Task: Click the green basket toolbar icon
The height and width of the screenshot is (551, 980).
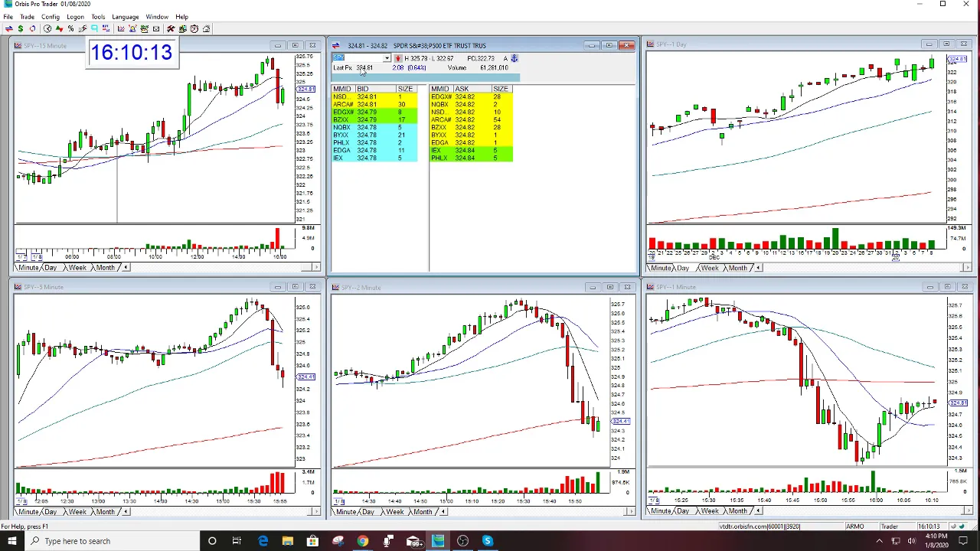Action: [x=144, y=28]
